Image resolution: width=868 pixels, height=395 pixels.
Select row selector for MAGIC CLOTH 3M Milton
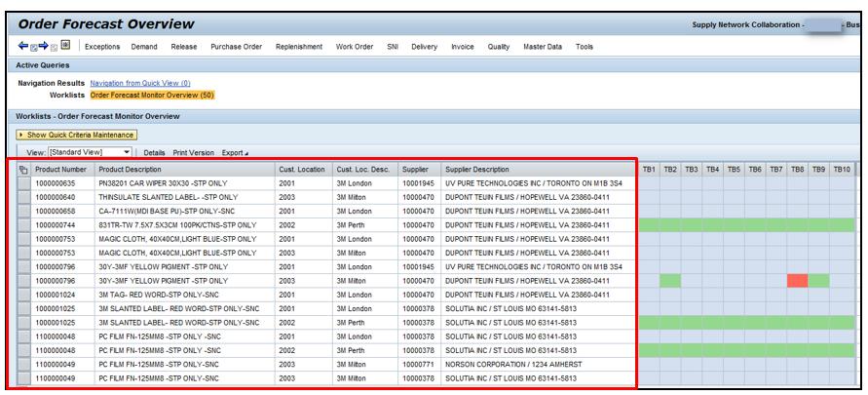23,253
